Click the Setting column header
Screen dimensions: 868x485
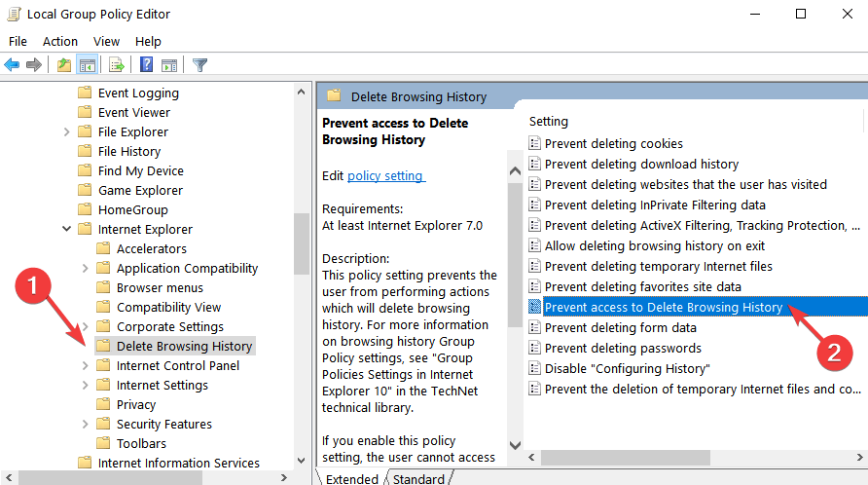pos(549,122)
